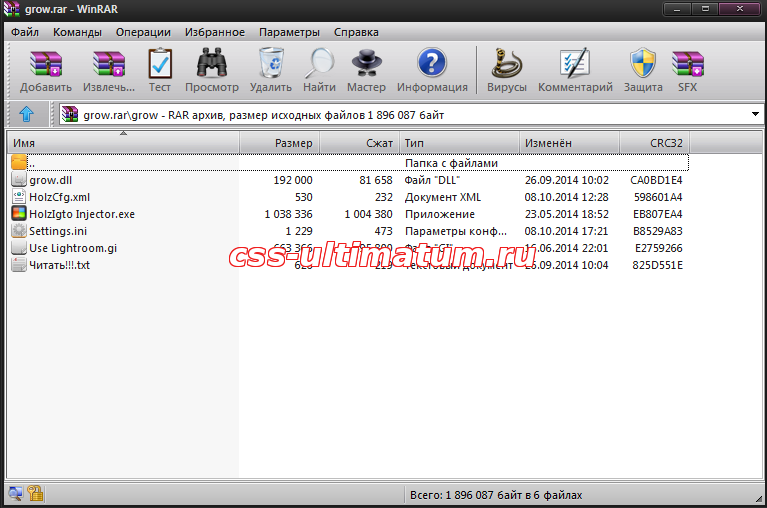Click the address bar path field

point(411,114)
